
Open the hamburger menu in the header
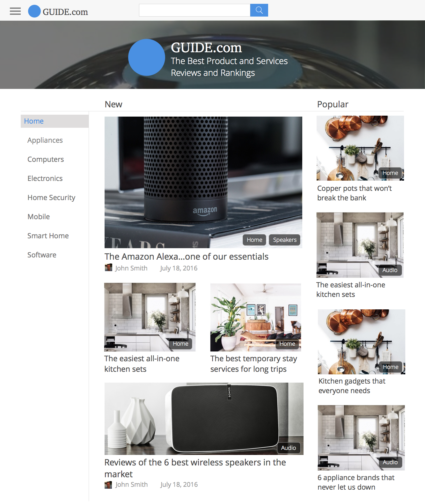pos(15,11)
